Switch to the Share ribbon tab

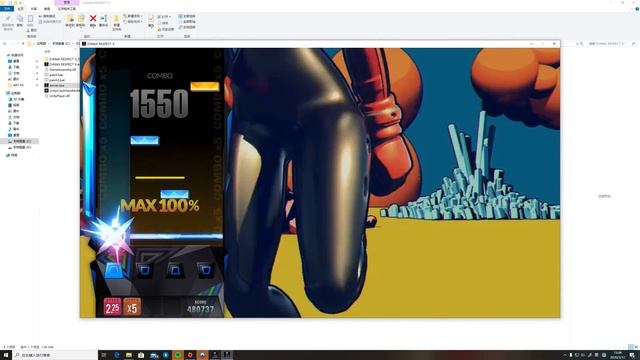34,9
